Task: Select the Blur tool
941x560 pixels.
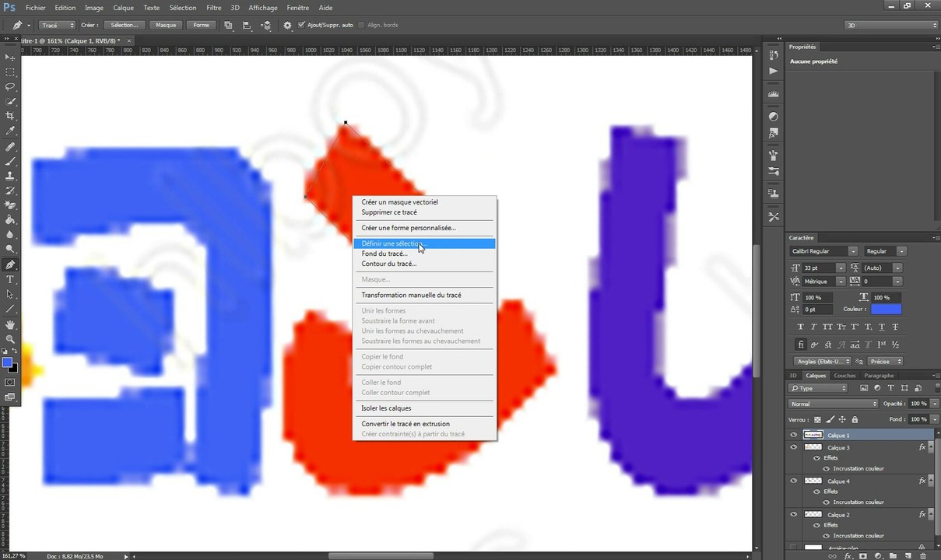Action: click(10, 235)
